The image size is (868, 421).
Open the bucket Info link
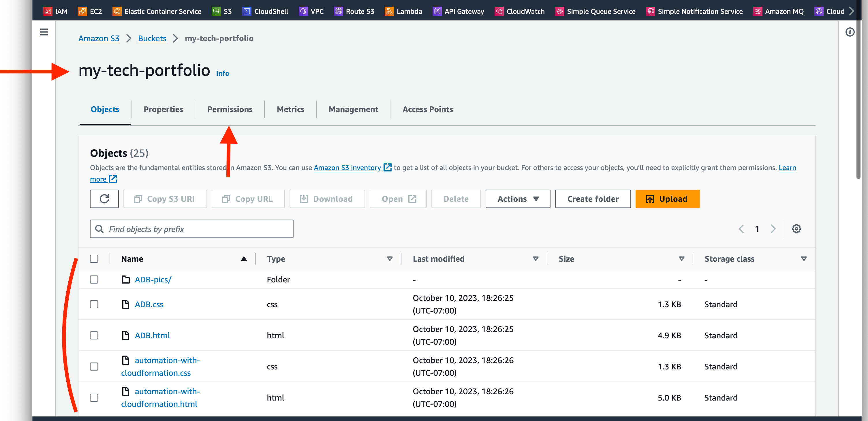point(222,73)
